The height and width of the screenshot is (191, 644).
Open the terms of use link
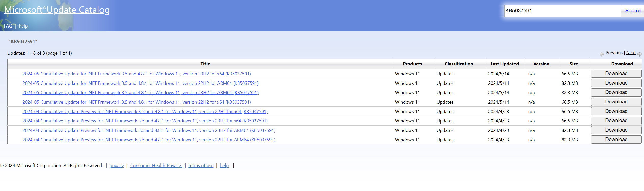201,166
